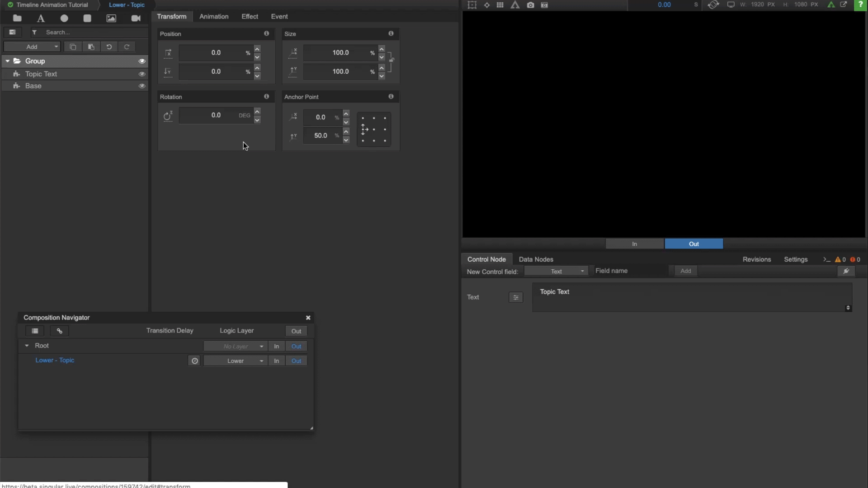This screenshot has height=488, width=868.
Task: Increase Anchor Point Y stepper
Action: click(x=346, y=131)
